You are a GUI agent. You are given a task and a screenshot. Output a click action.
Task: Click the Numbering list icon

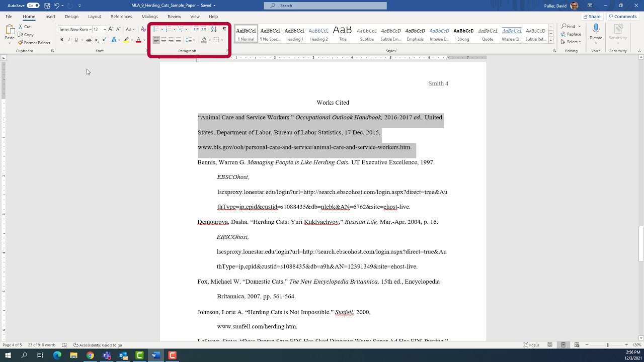coord(169,29)
